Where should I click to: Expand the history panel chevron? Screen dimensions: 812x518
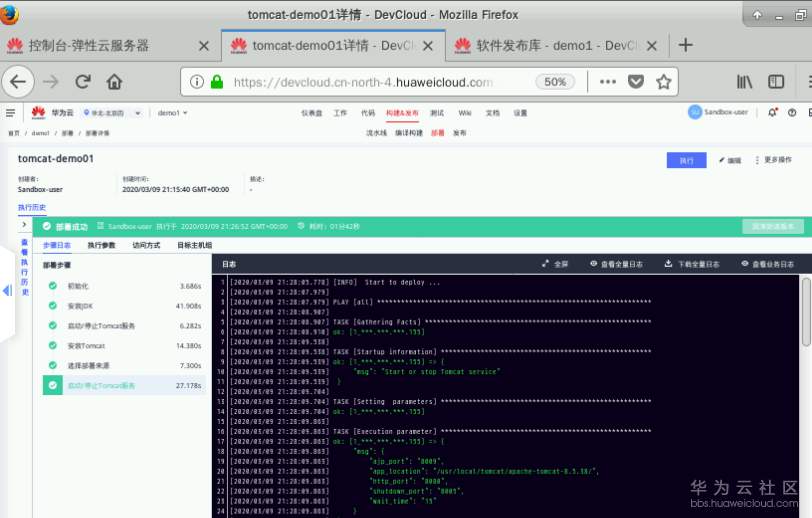[24, 224]
